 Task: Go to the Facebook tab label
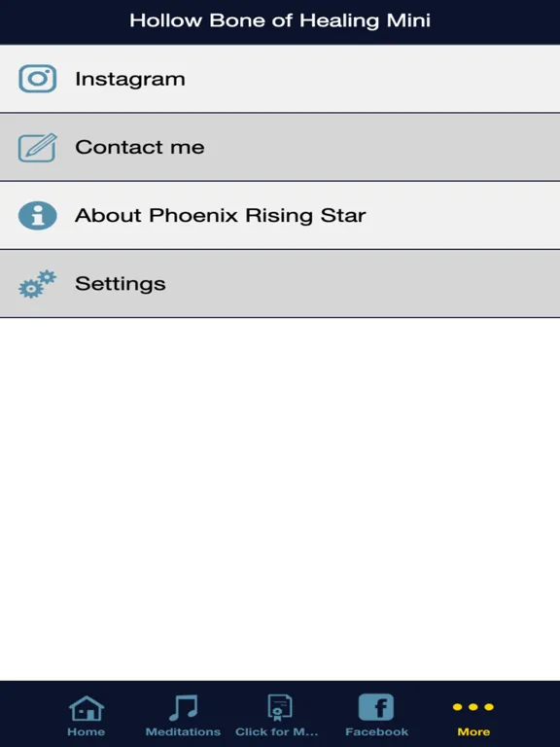coord(376,731)
